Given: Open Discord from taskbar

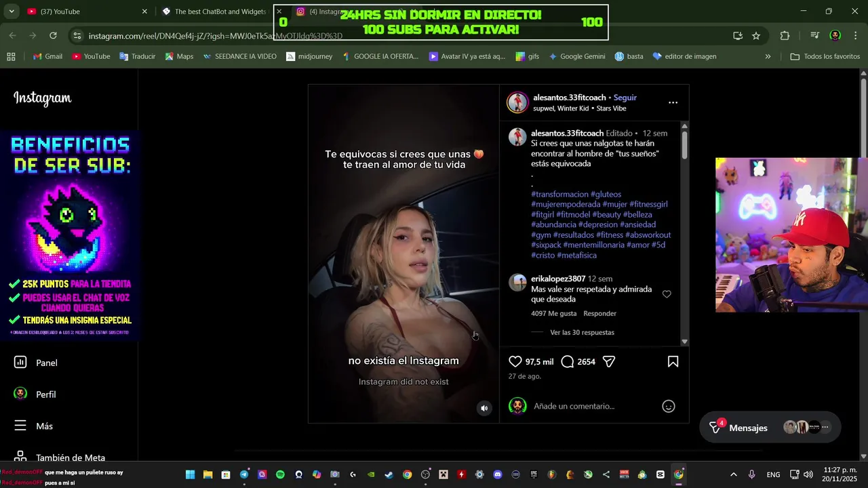Looking at the screenshot, I should tap(498, 474).
